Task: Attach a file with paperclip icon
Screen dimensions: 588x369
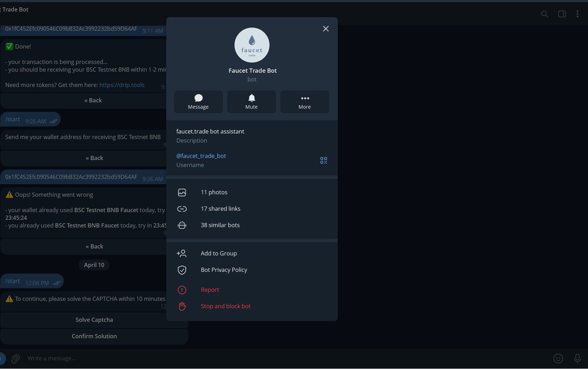Action: pos(16,358)
